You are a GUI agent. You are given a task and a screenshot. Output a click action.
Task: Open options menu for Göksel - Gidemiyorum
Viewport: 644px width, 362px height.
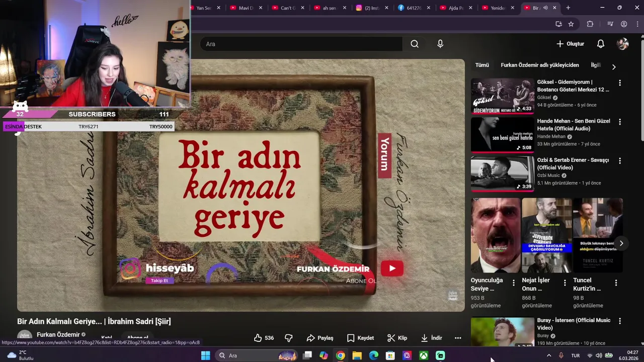[x=620, y=82]
